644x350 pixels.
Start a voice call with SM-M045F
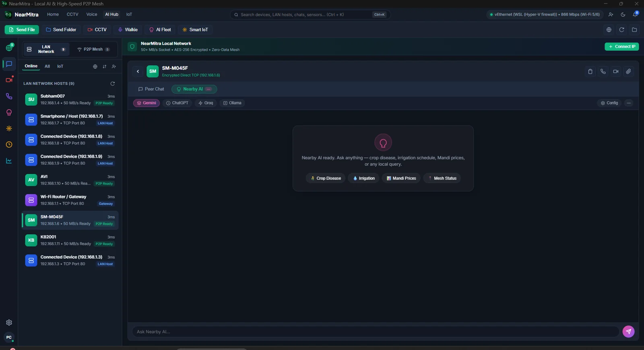[603, 72]
